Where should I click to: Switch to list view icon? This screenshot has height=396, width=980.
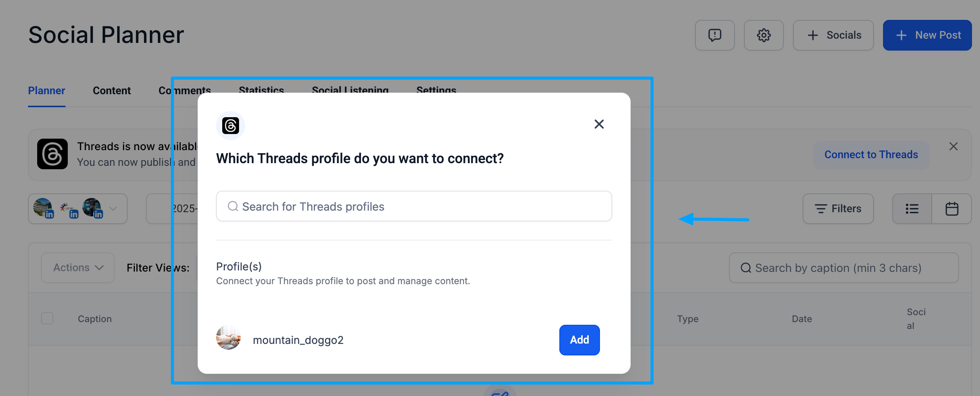tap(912, 209)
